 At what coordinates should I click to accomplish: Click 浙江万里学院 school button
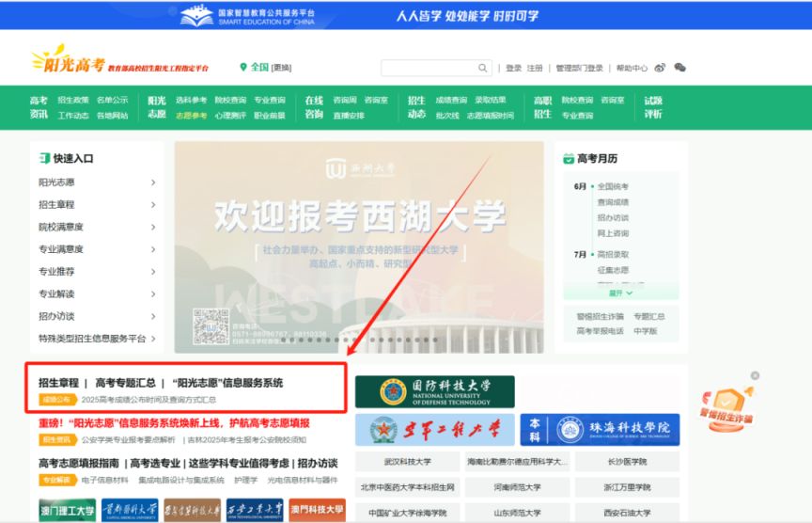pos(627,487)
